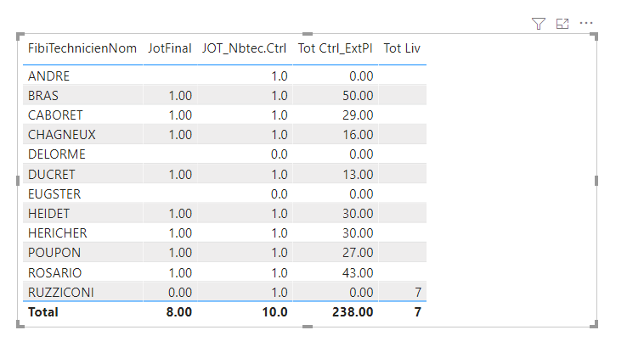Sort by Tot Ctrl_ExtPl column header
Image resolution: width=644 pixels, height=347 pixels.
click(335, 48)
